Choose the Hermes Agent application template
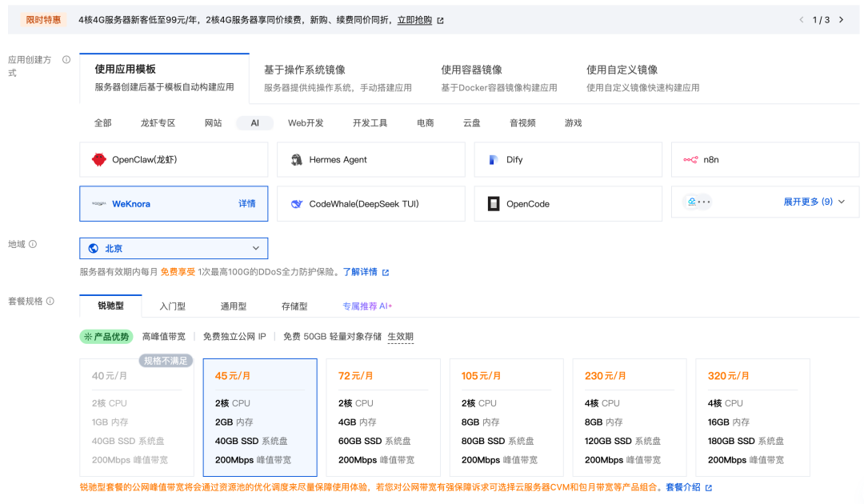 (371, 160)
